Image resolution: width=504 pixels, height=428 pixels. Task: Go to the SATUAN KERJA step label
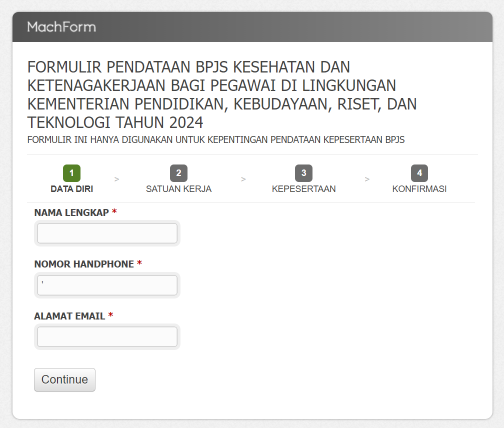pyautogui.click(x=178, y=189)
